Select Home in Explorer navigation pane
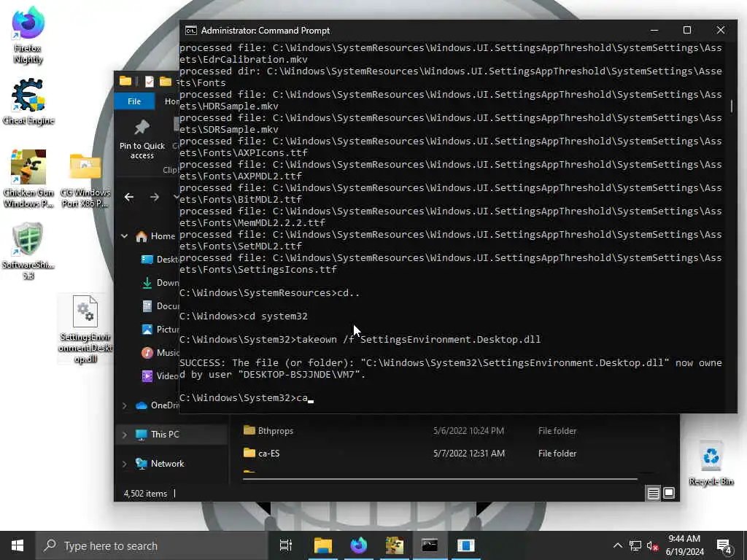Screen dimensions: 747x560 [x=155, y=236]
